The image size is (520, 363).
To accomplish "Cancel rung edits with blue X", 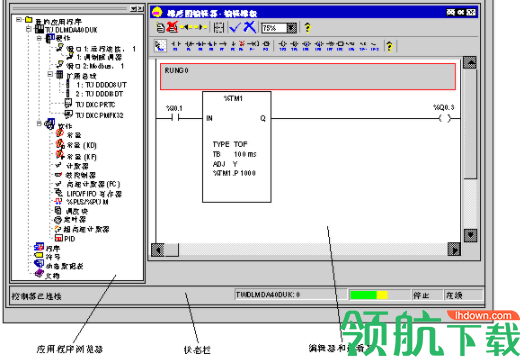I will pos(249,27).
